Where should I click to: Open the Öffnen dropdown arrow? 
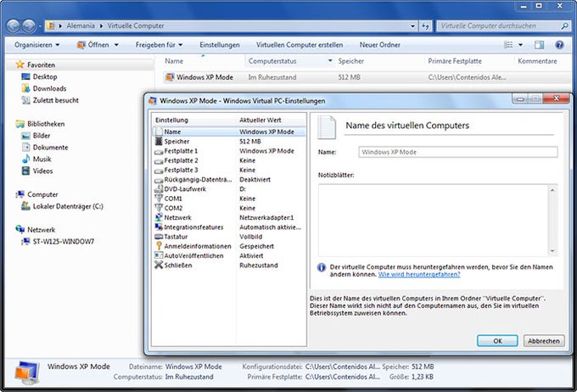point(116,45)
